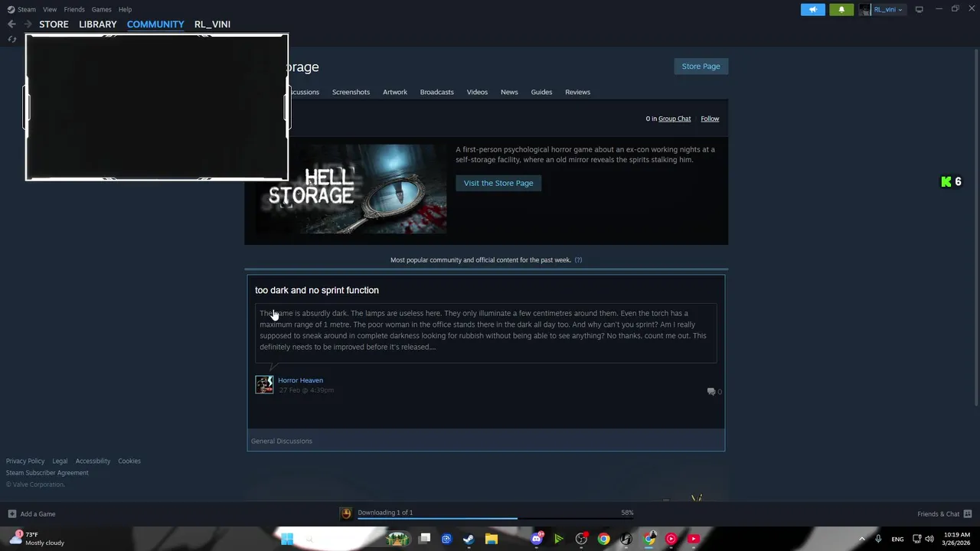Viewport: 980px width, 551px height.
Task: Open 'too dark and no sprint function' discussion
Action: point(317,290)
